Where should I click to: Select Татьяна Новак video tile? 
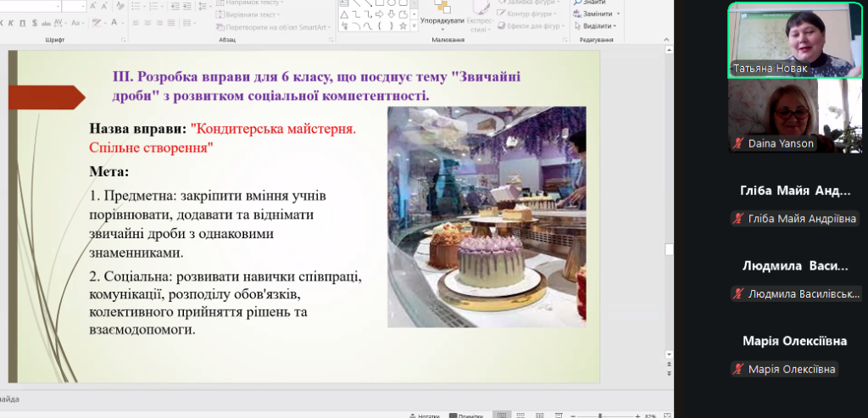[782, 39]
